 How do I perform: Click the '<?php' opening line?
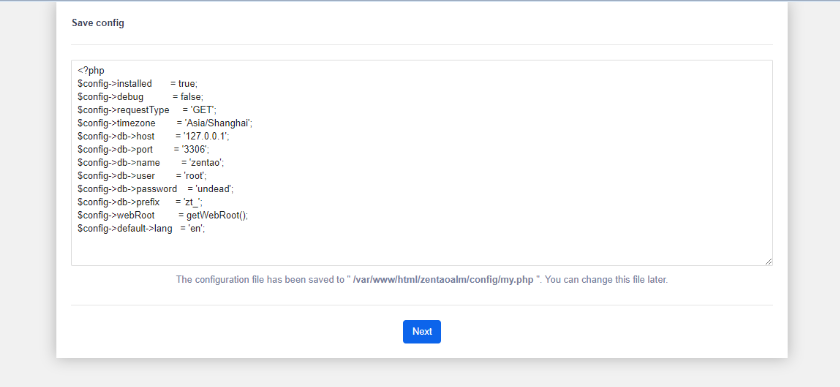click(x=91, y=71)
